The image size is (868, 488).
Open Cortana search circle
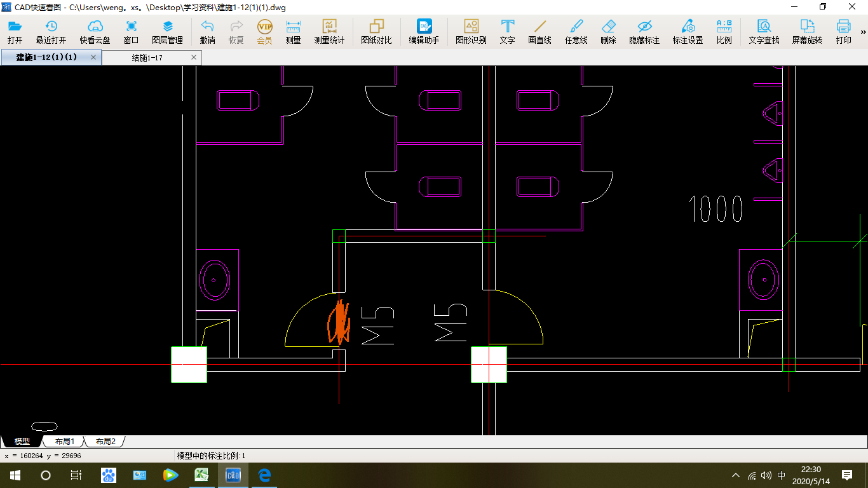[46, 475]
